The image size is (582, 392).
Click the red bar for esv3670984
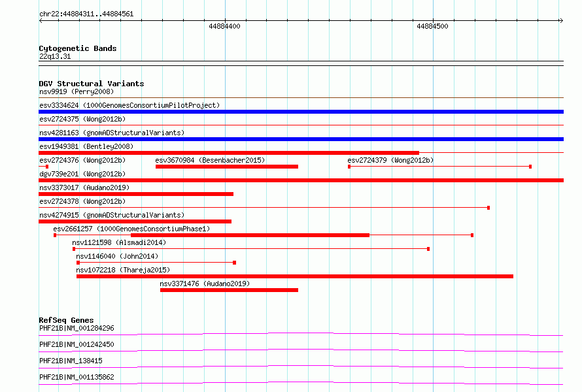(x=227, y=167)
